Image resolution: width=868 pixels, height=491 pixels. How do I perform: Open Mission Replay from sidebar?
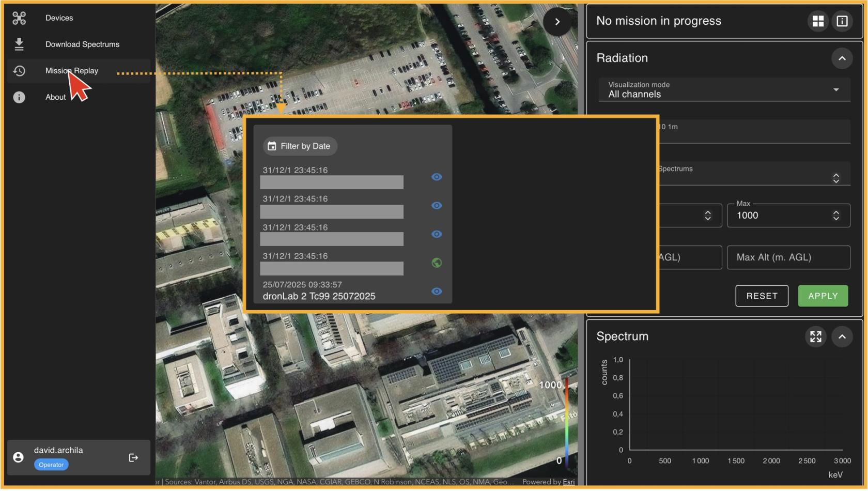(x=72, y=71)
